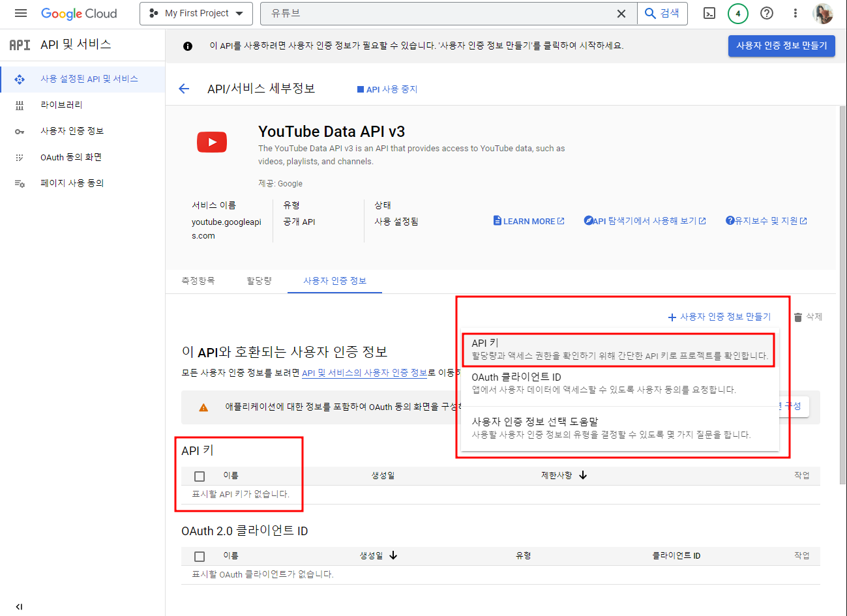Open the help question mark icon
This screenshot has width=847, height=616.
[767, 13]
